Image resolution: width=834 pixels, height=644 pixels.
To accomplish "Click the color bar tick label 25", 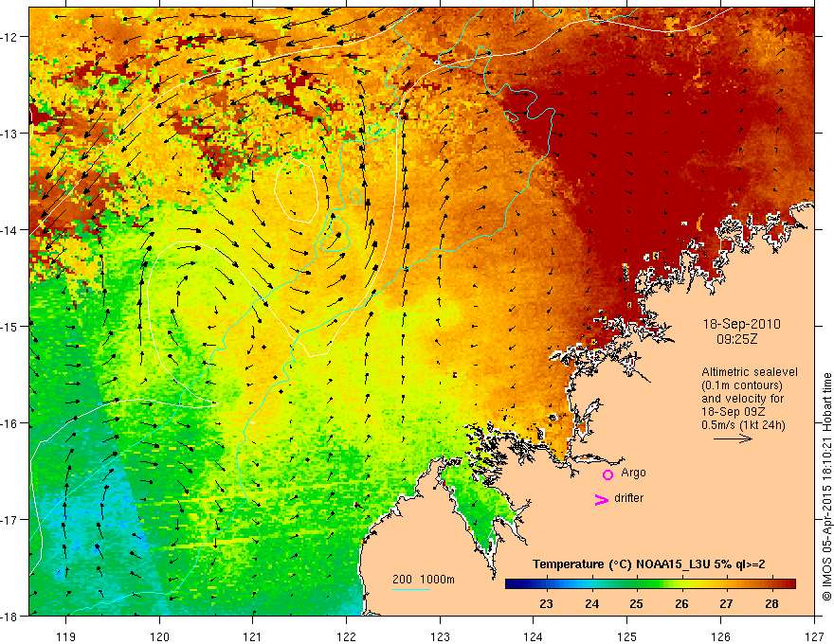I will [x=636, y=604].
